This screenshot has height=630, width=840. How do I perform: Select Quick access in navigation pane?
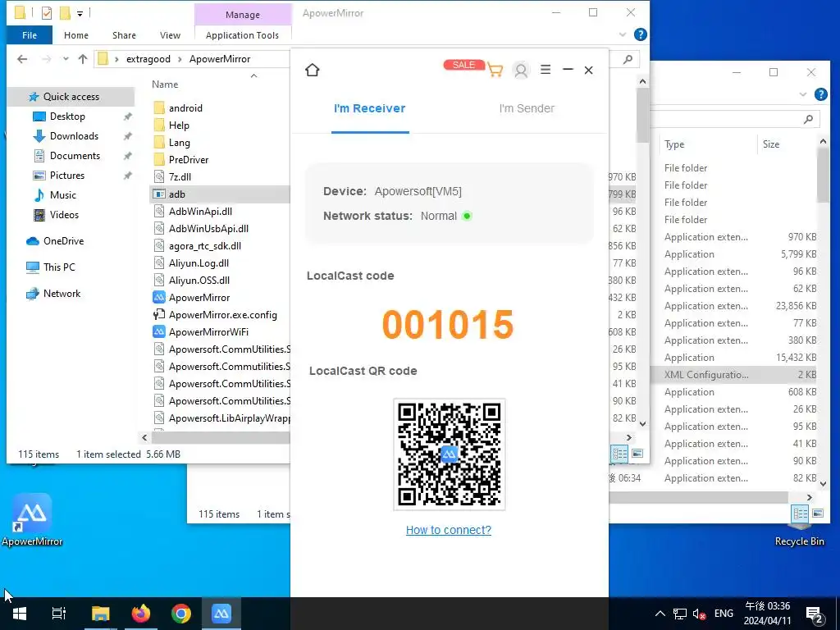point(71,97)
